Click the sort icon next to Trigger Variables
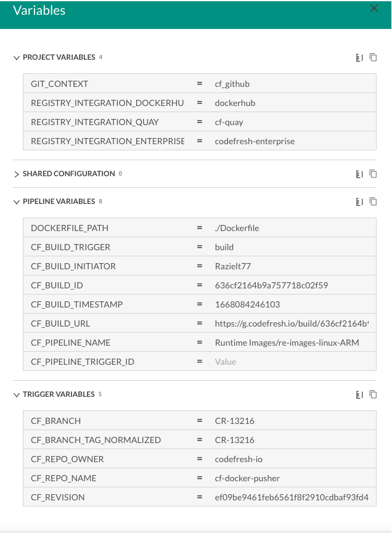 point(359,394)
